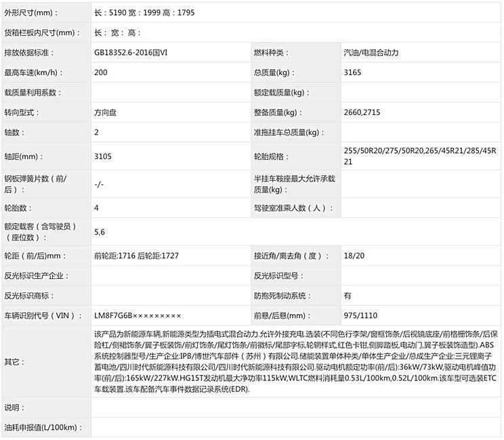The height and width of the screenshot is (440, 504).
Task: Click the 整备质量(kg) label
Action: coord(278,112)
